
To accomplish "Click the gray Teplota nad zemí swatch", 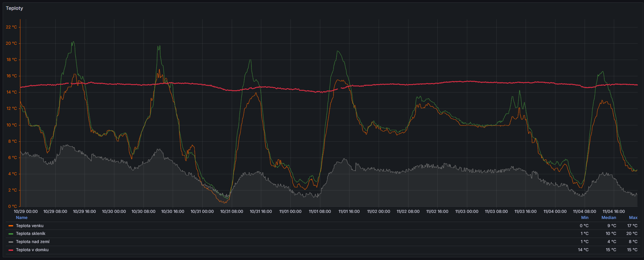I will (x=11, y=242).
